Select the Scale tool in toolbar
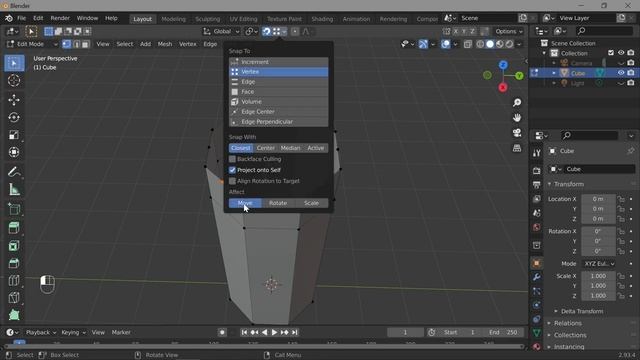 coord(14,135)
